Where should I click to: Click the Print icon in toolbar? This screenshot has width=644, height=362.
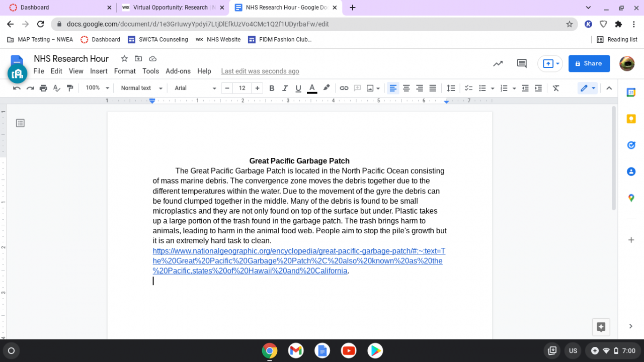coord(43,88)
